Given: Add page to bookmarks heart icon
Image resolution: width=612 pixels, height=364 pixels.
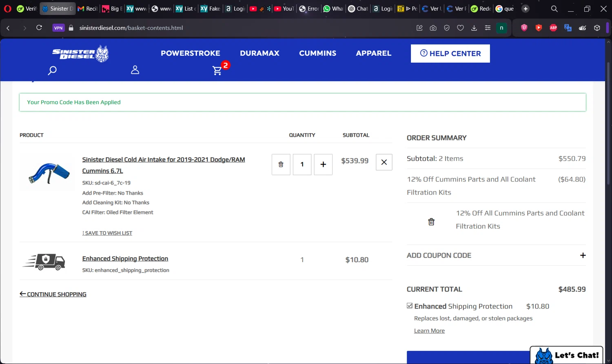Looking at the screenshot, I should [460, 28].
